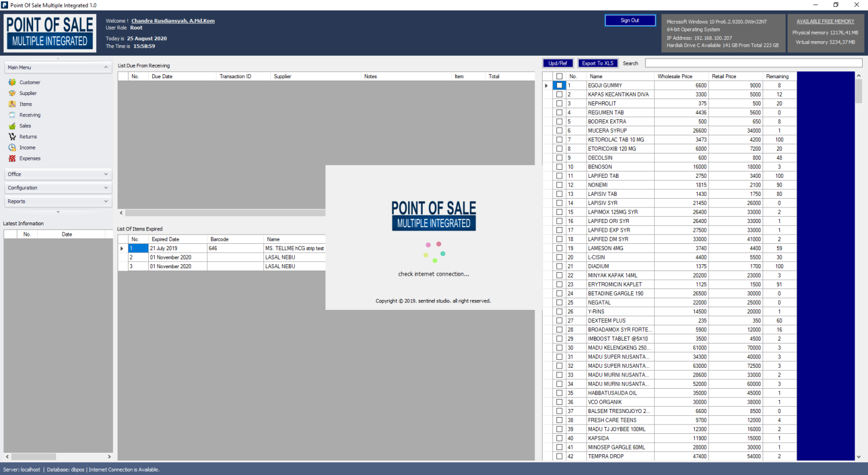Viewport: 868px width, 475px height.
Task: Click the Export To XLS button
Action: click(x=598, y=63)
